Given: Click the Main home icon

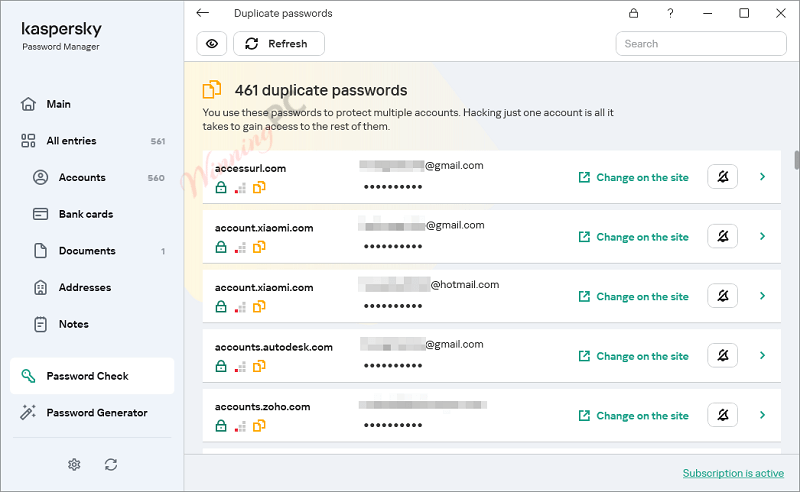Looking at the screenshot, I should (x=28, y=104).
